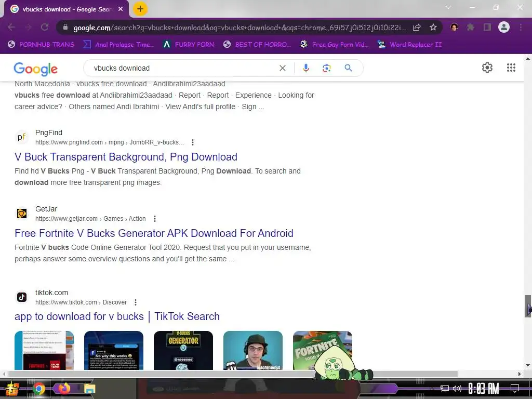Clear the search box with the X

282,68
